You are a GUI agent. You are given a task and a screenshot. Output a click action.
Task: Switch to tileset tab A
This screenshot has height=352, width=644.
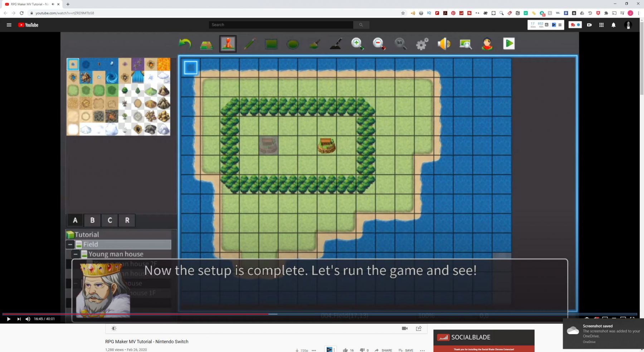pyautogui.click(x=75, y=220)
